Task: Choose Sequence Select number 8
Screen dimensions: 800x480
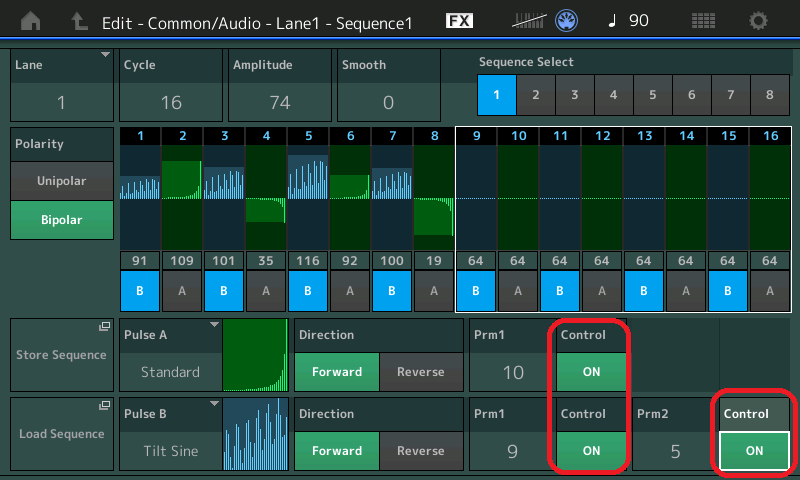Action: coord(769,95)
